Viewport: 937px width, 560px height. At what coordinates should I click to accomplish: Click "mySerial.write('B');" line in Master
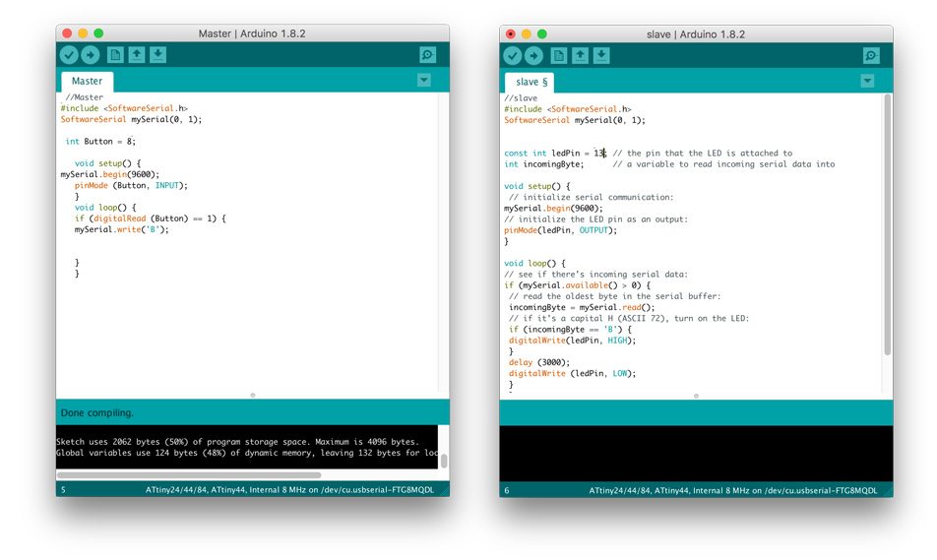(x=122, y=229)
